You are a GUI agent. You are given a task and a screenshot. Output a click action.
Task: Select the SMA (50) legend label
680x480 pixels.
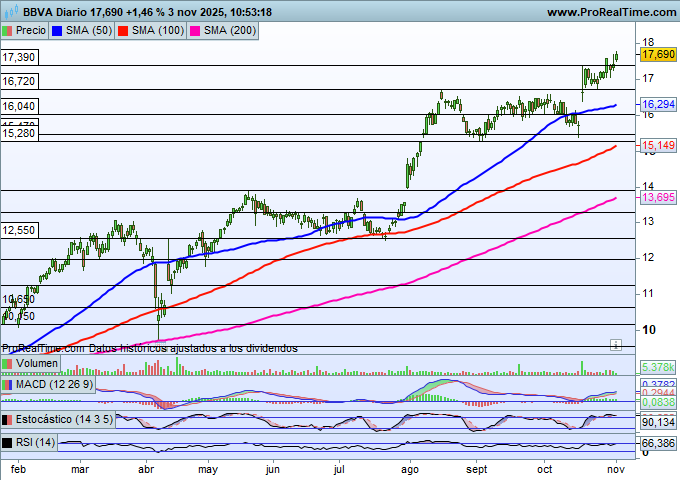point(88,31)
